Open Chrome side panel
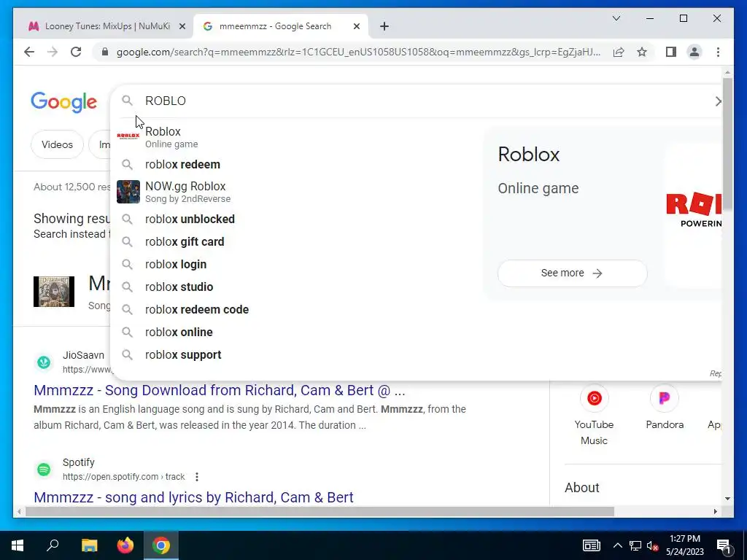Screen dimensions: 747x560 click(671, 52)
